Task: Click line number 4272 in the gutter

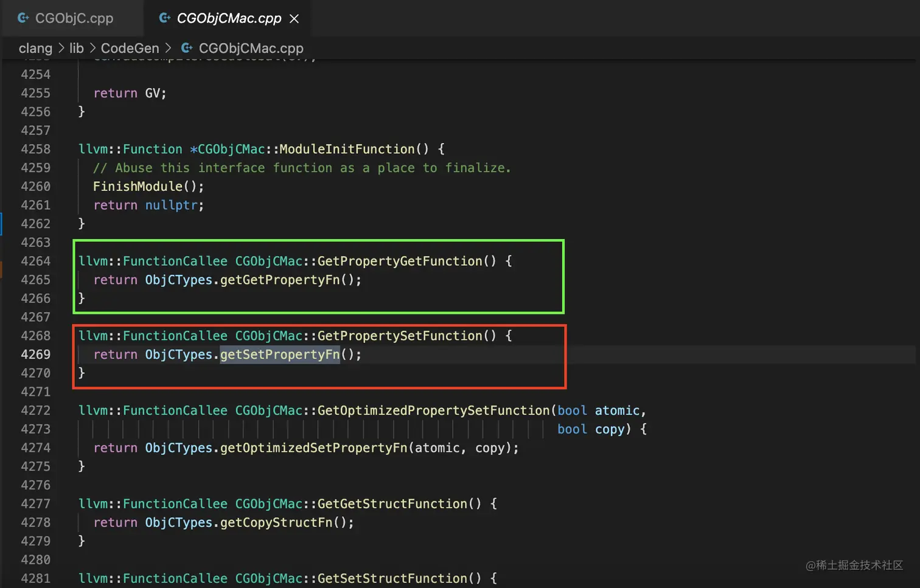Action: click(36, 410)
